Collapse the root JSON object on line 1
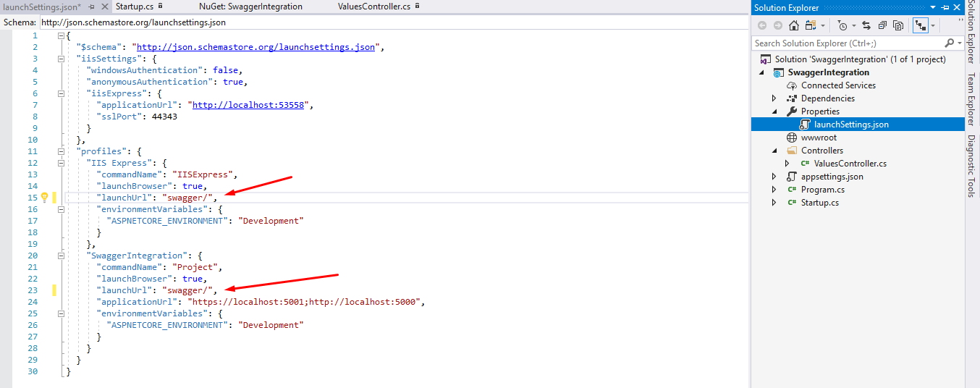Viewport: 980px width, 388px height. (61, 35)
